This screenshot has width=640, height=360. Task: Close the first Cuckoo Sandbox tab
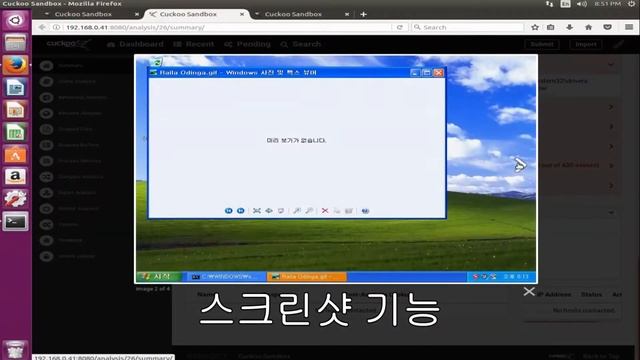(137, 14)
